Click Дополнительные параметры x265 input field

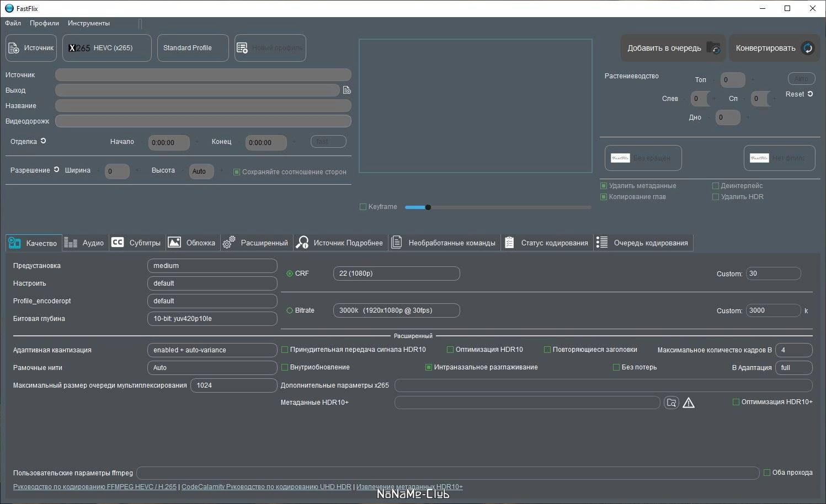pyautogui.click(x=604, y=385)
